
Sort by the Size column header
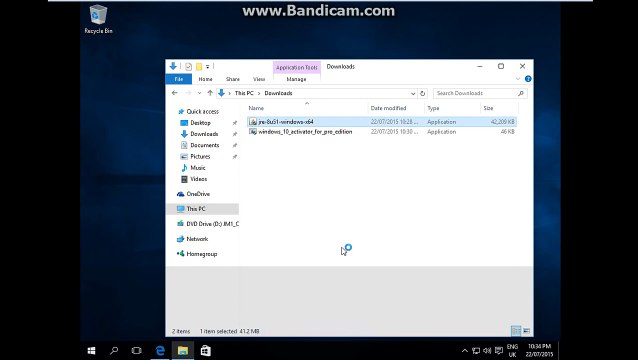coord(488,108)
